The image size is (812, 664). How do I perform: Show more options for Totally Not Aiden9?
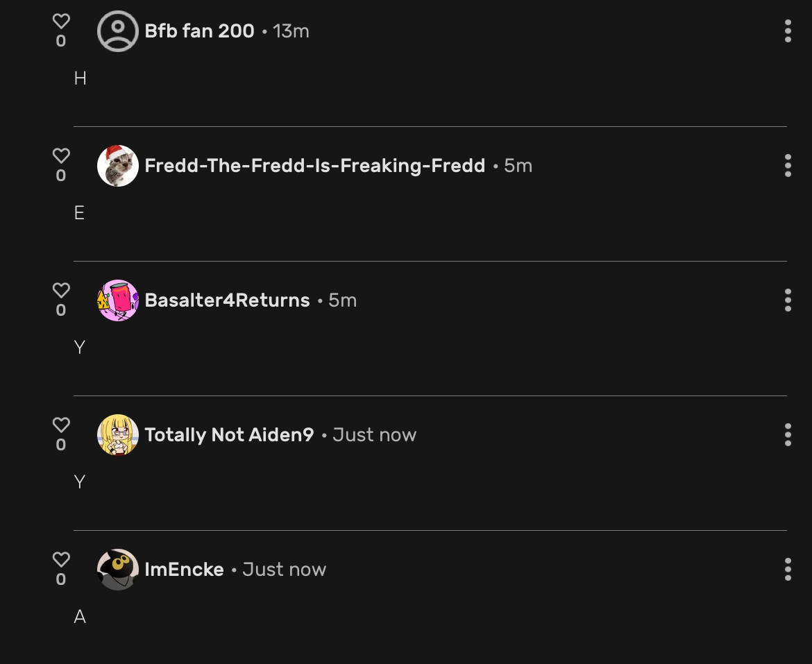click(788, 435)
